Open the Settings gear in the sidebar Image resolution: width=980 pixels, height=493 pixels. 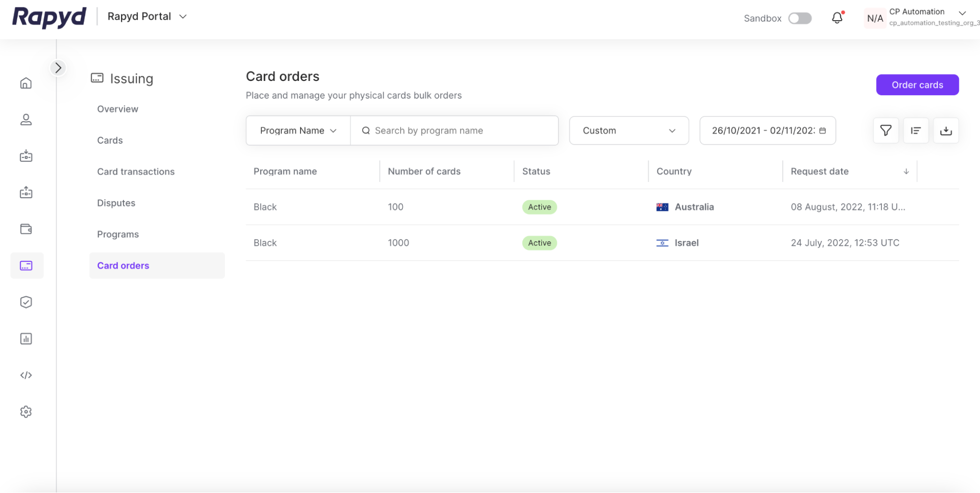click(26, 412)
